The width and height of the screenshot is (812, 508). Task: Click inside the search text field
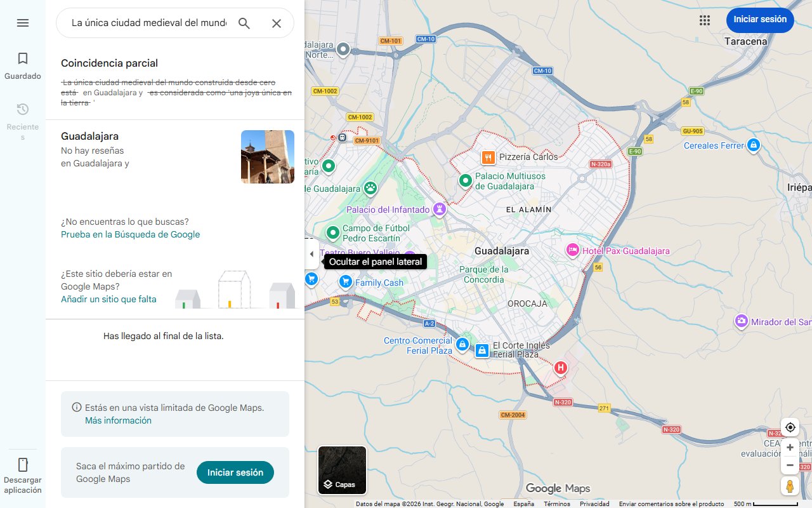pos(148,23)
